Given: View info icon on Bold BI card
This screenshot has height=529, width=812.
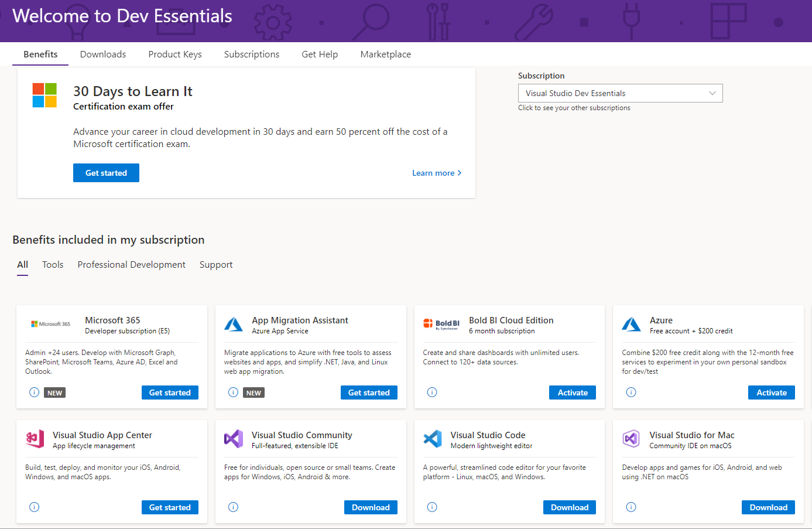Looking at the screenshot, I should [432, 393].
